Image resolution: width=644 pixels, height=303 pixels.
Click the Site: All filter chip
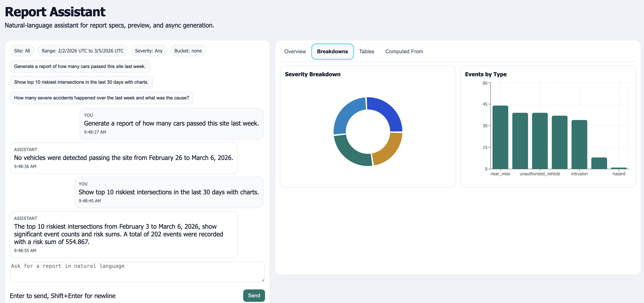click(22, 51)
